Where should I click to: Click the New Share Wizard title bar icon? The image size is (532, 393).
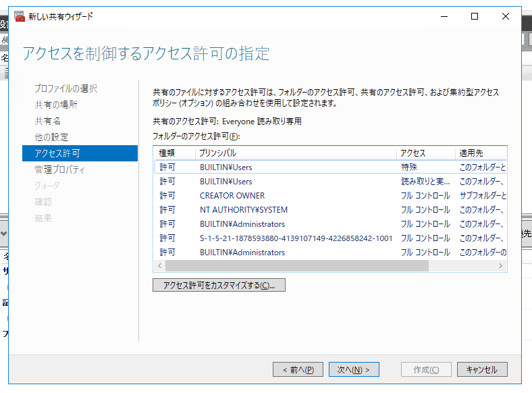(20, 16)
